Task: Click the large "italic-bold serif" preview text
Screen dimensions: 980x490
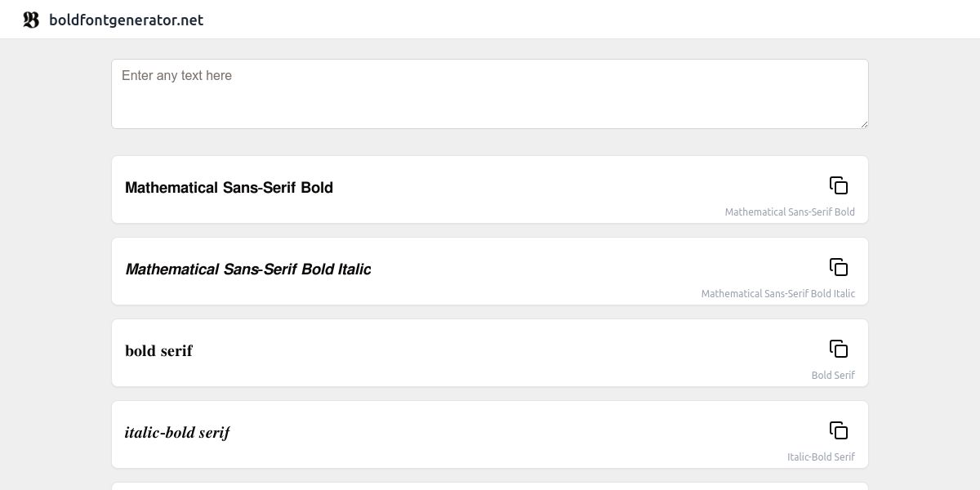Action: (x=177, y=433)
